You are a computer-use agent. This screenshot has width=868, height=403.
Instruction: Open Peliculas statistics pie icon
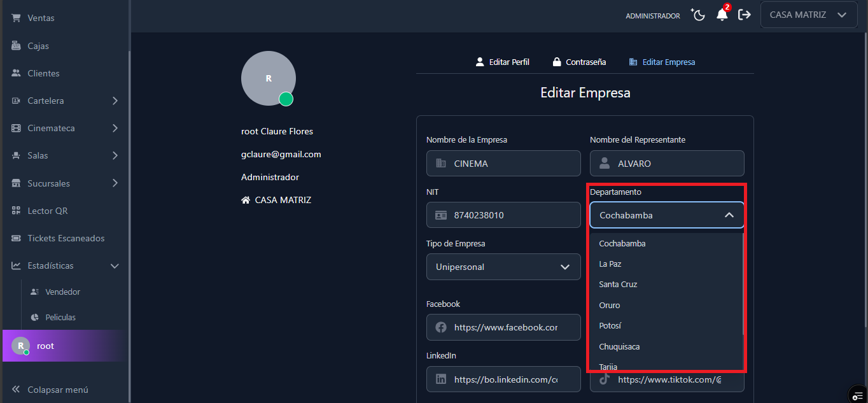click(35, 317)
